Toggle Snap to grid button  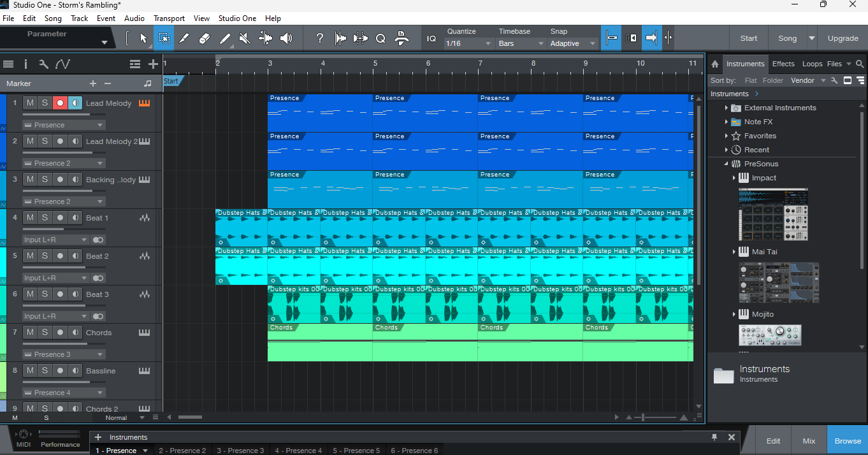pyautogui.click(x=611, y=38)
